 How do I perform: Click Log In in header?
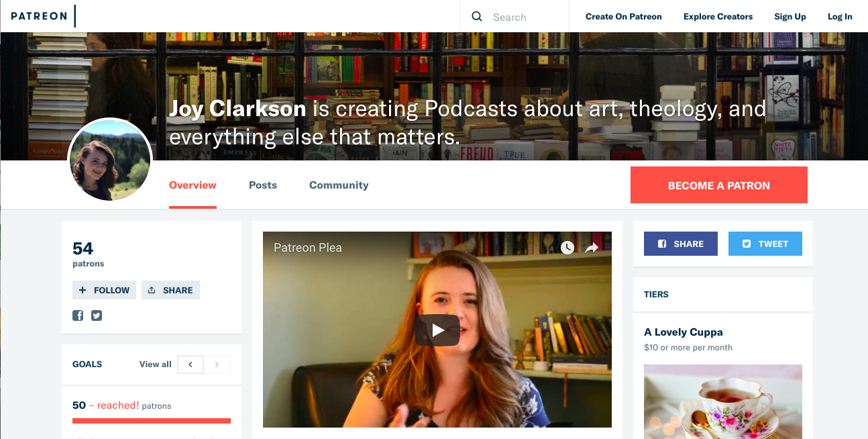(840, 17)
